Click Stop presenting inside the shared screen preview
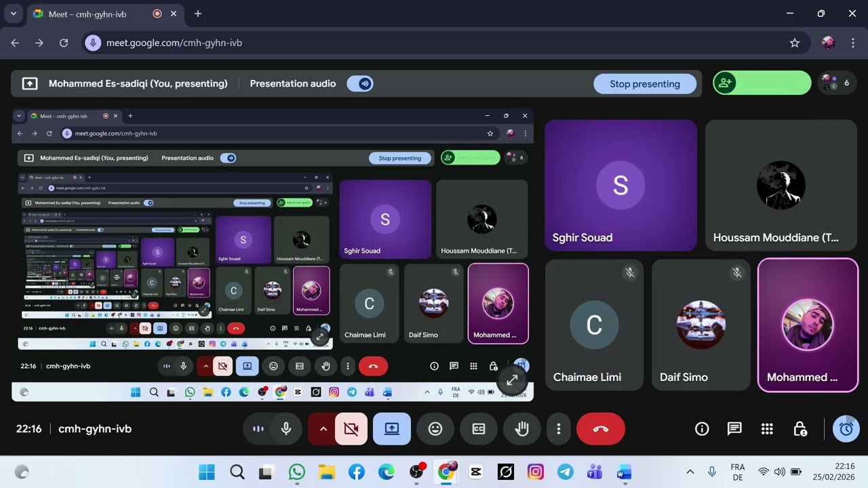 (x=400, y=158)
